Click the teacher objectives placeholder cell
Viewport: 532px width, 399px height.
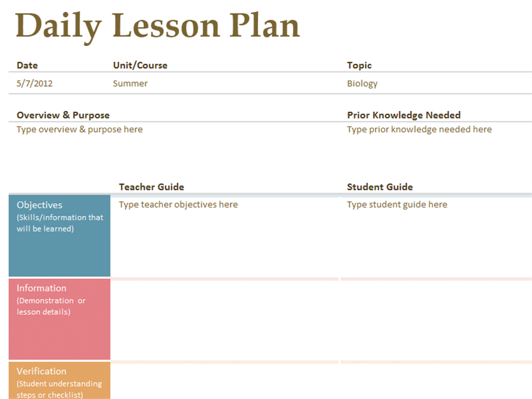click(225, 237)
